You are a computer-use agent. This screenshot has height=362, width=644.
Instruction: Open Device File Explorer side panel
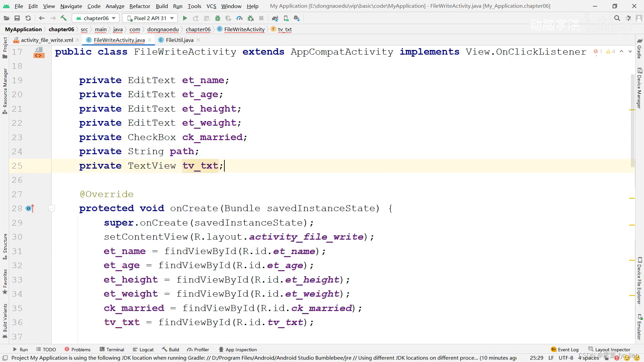click(639, 281)
